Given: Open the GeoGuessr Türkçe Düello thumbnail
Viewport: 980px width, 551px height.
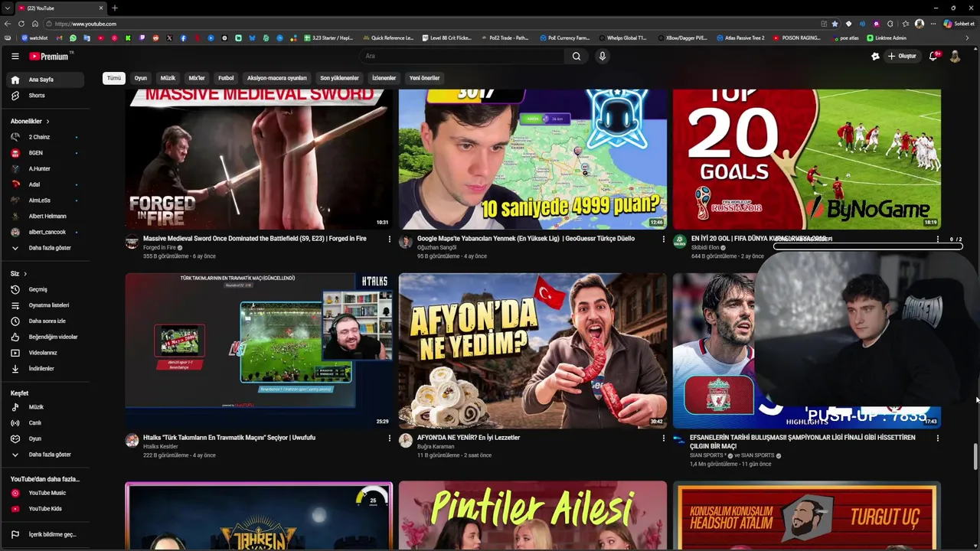Looking at the screenshot, I should pos(532,159).
